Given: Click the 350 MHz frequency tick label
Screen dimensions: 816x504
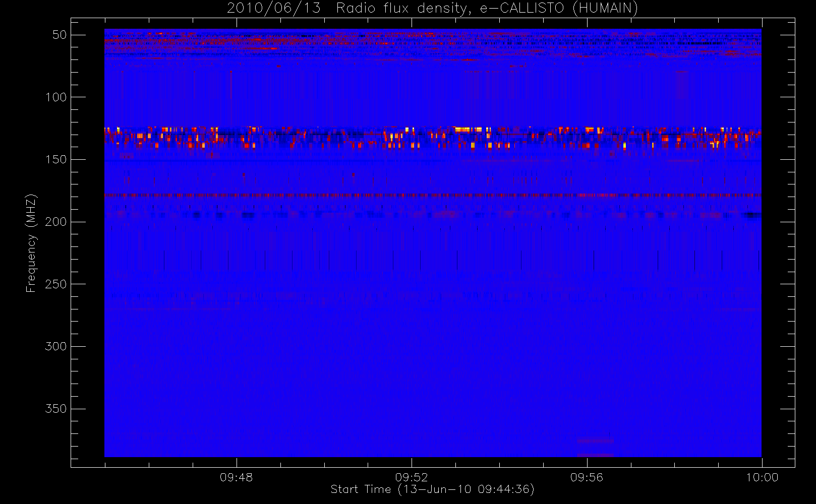Looking at the screenshot, I should 56,409.
